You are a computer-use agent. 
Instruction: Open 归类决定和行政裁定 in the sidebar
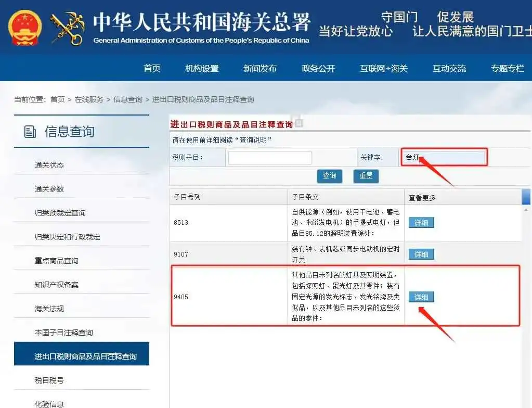point(67,237)
